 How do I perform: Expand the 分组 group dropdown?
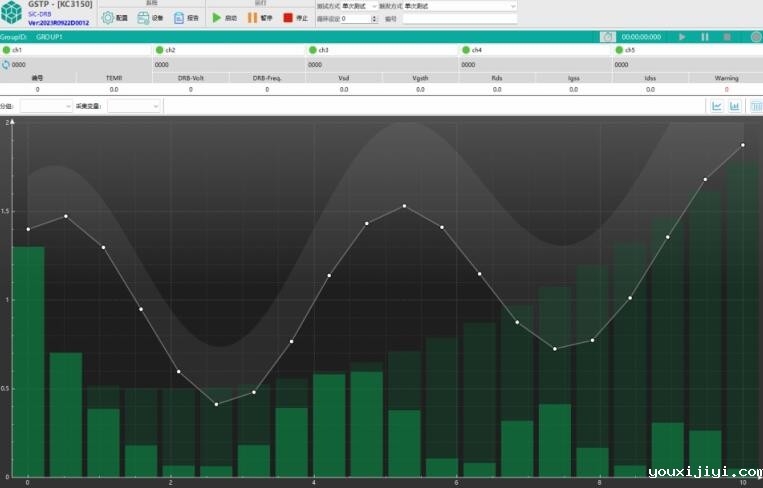coord(46,106)
